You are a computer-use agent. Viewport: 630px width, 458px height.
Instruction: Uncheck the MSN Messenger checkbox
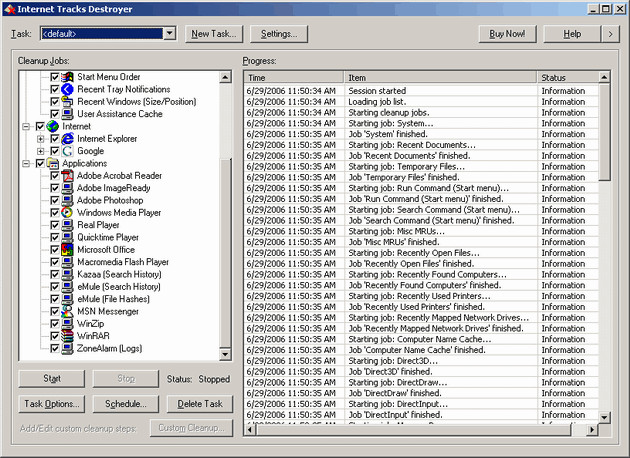pos(55,311)
